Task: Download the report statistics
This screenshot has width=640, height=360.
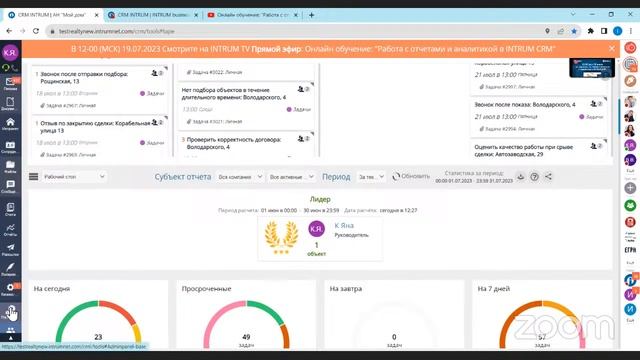Action: point(520,177)
